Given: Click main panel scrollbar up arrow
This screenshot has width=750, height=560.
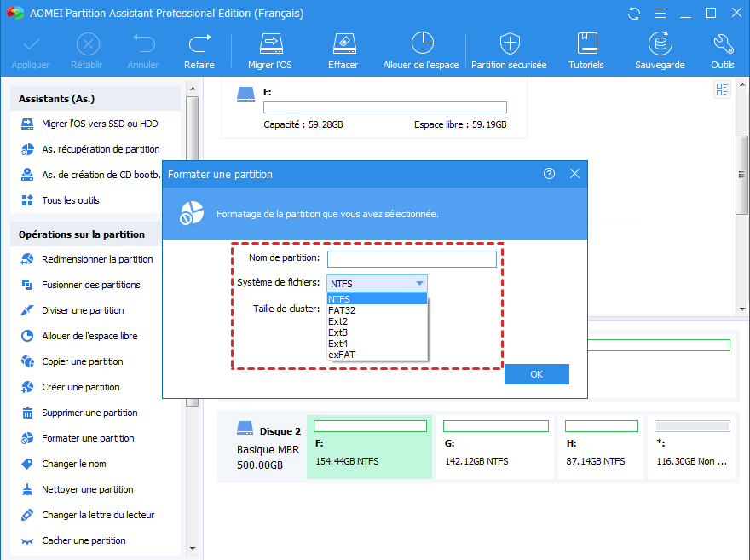Looking at the screenshot, I should pyautogui.click(x=742, y=84).
